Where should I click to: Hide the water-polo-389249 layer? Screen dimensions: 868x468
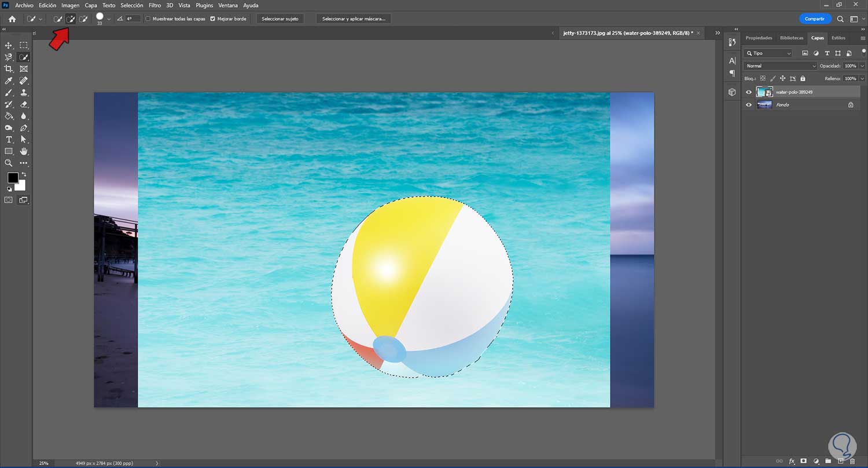(749, 92)
